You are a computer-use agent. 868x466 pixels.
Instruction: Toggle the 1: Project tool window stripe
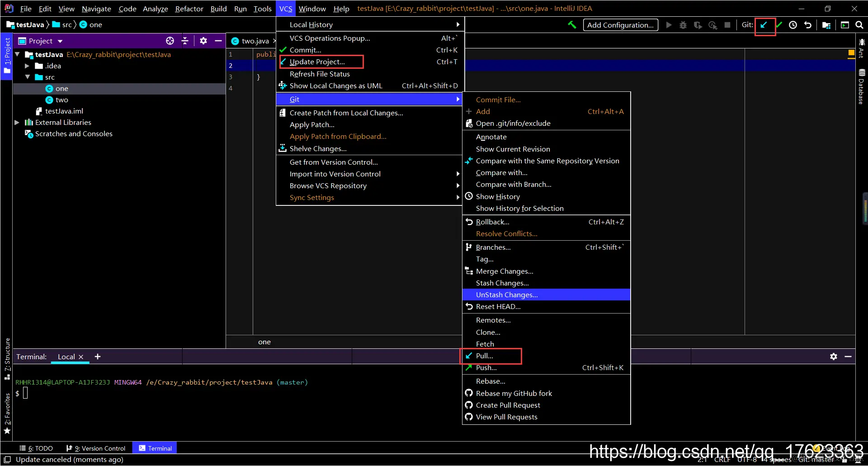7,56
